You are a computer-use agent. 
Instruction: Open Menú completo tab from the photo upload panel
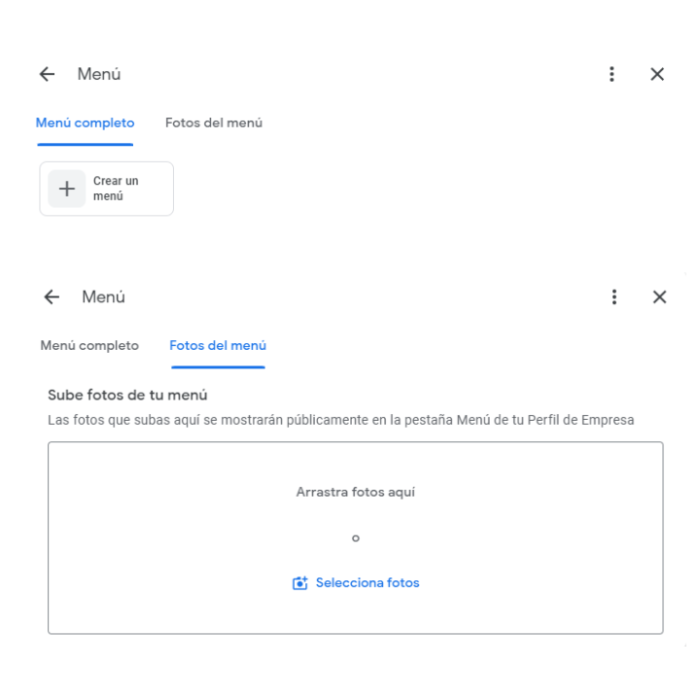pos(89,346)
